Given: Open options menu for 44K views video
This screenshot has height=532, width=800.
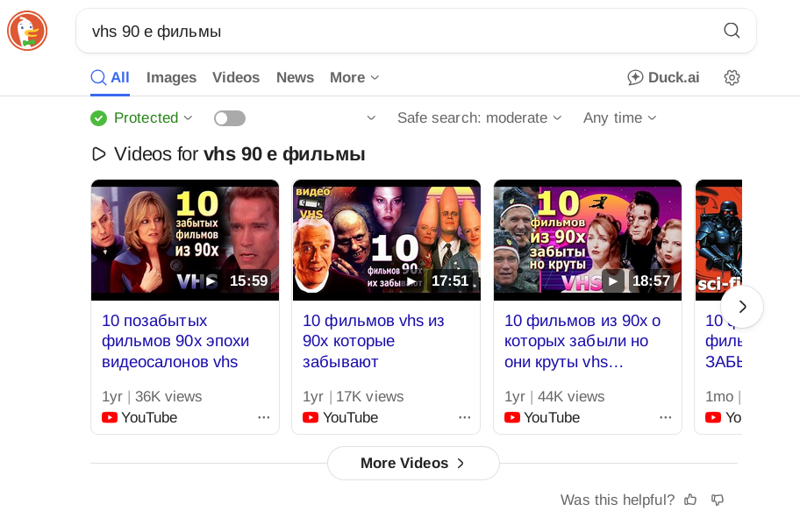Looking at the screenshot, I should click(x=666, y=417).
